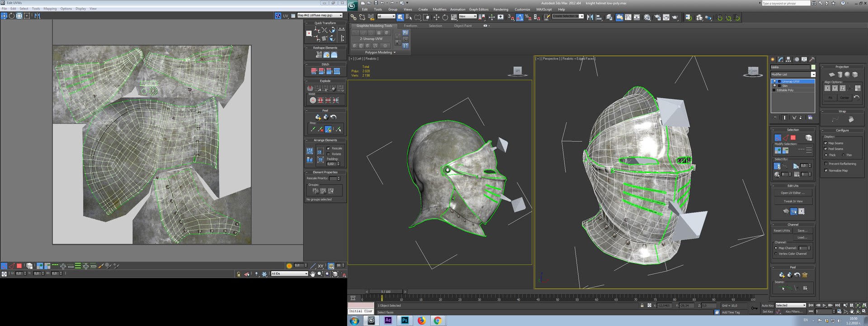Open the diffuse map texture dropdown
The width and height of the screenshot is (868, 326).
pyautogui.click(x=320, y=15)
